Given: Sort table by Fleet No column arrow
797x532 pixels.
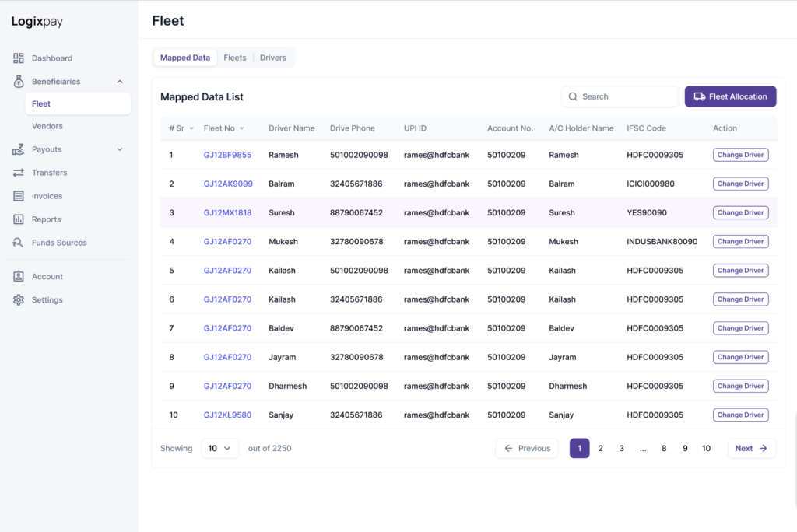Looking at the screenshot, I should pos(241,128).
